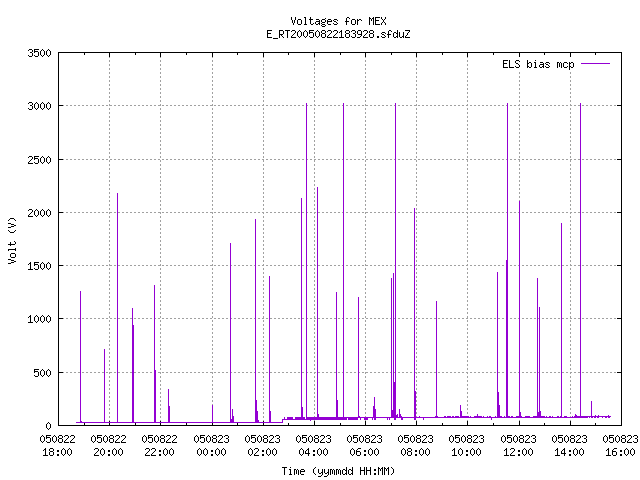Click the '050823 12:00' time label
This screenshot has height=480, width=640.
click(x=518, y=446)
